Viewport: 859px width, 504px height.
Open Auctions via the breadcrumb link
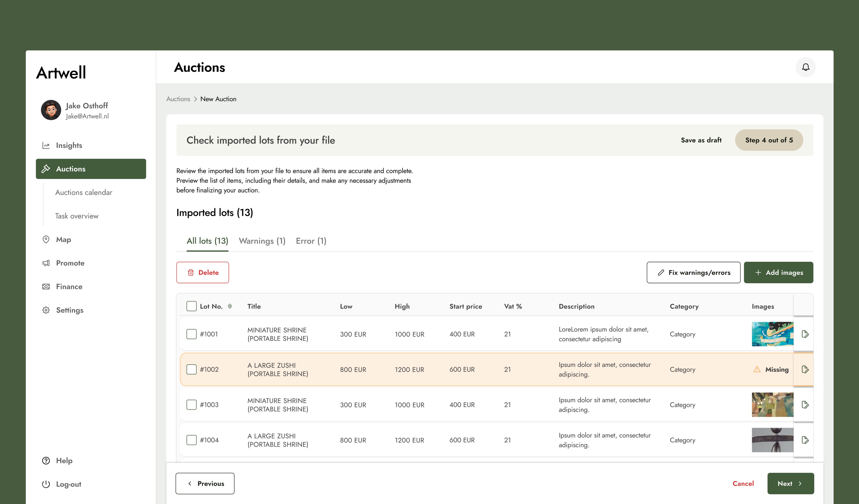click(178, 99)
